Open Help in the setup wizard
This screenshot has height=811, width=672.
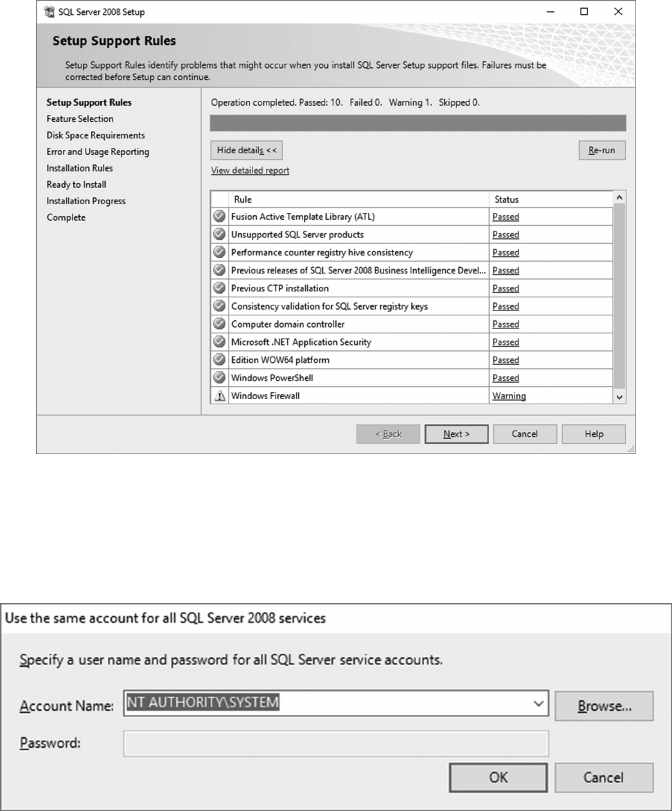point(594,434)
